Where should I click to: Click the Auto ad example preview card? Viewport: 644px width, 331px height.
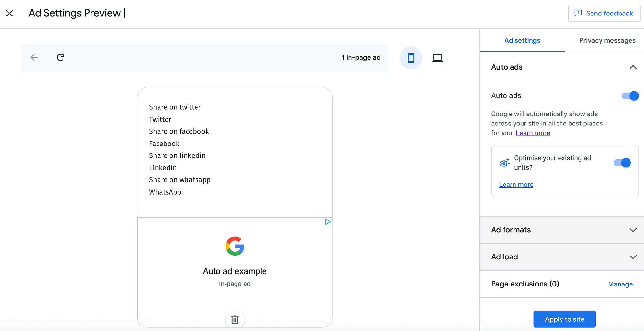point(235,271)
